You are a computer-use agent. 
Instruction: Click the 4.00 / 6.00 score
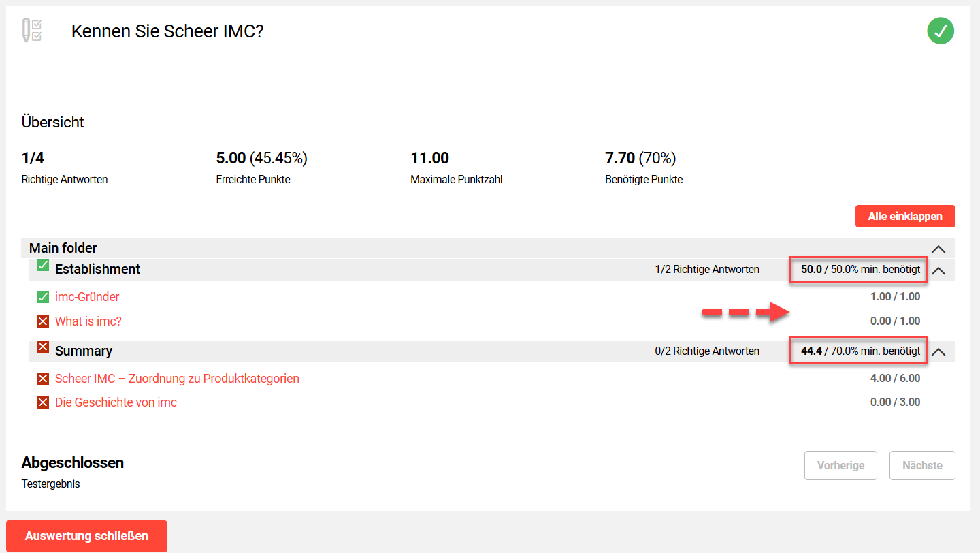pyautogui.click(x=896, y=379)
